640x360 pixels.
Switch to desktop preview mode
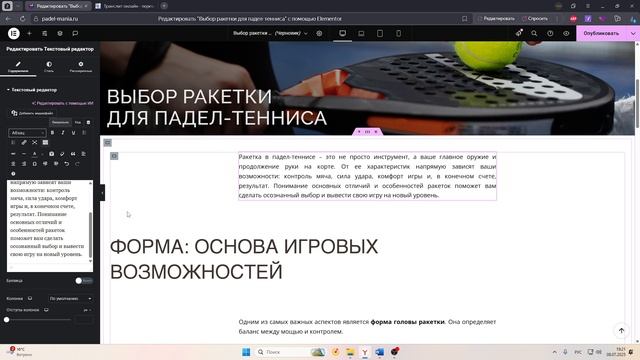tap(342, 33)
